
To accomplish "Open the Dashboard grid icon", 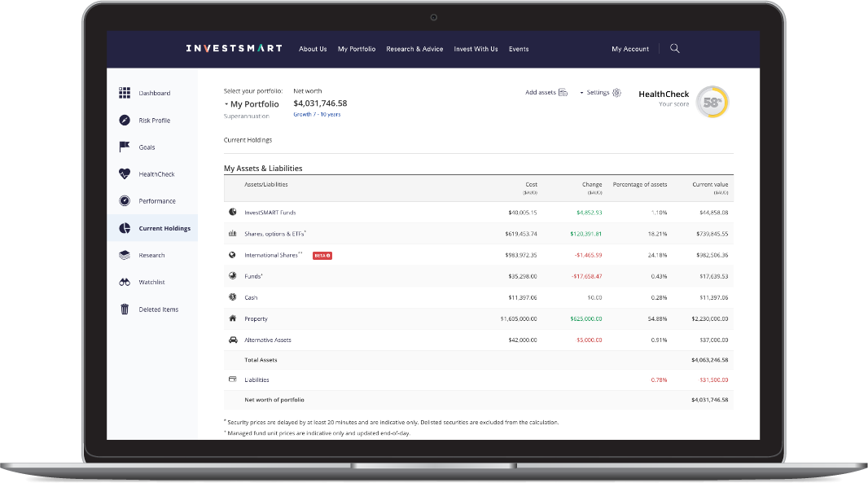I will pos(125,93).
